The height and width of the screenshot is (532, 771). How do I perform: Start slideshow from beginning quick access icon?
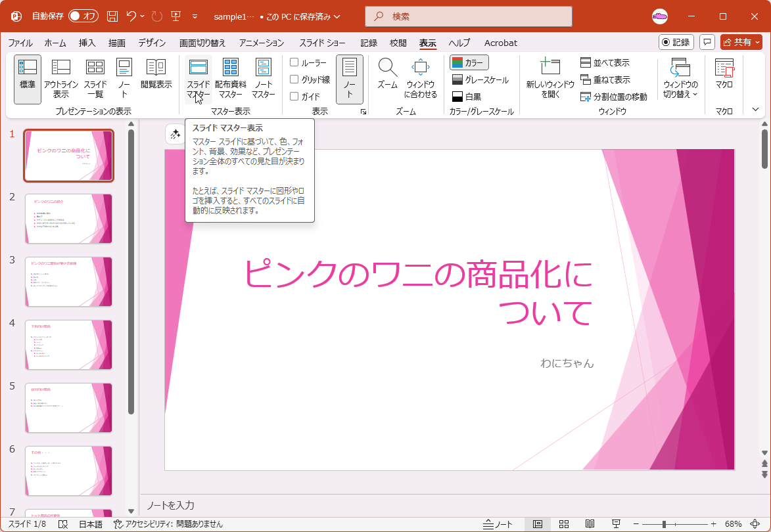click(x=176, y=16)
